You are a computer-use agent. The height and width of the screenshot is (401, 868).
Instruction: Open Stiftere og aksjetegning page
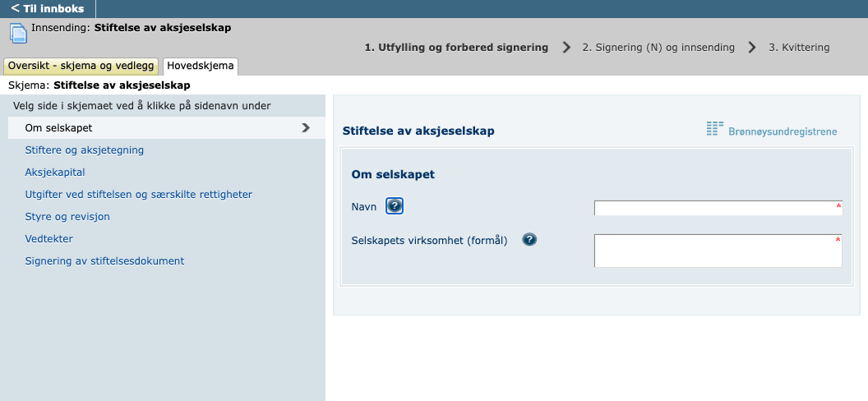85,150
